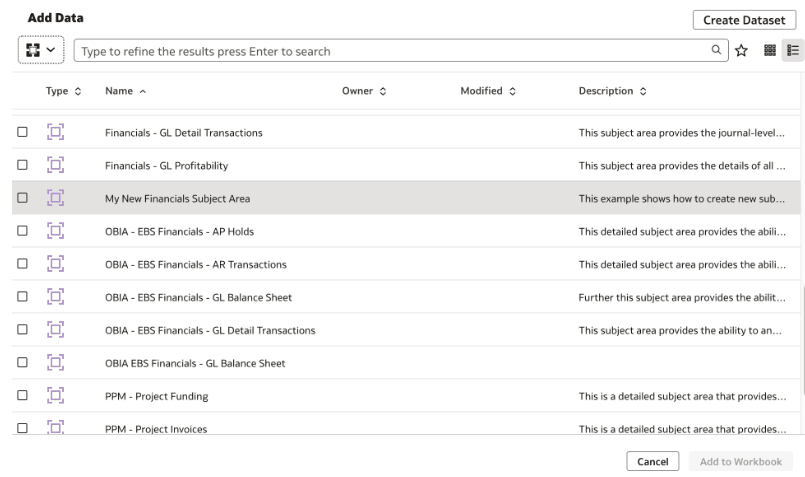Select PPM - Project Funding name
Image resolution: width=805 pixels, height=477 pixels.
pos(157,396)
